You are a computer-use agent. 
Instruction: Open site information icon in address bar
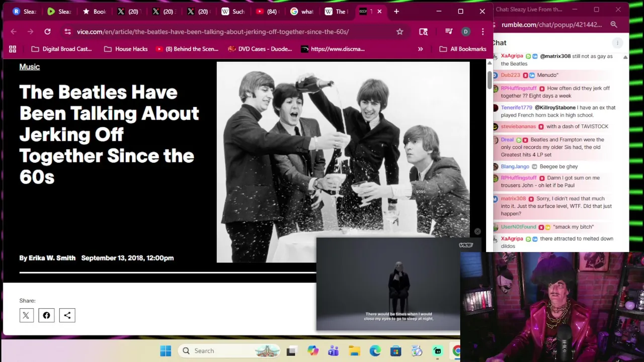tap(67, 32)
